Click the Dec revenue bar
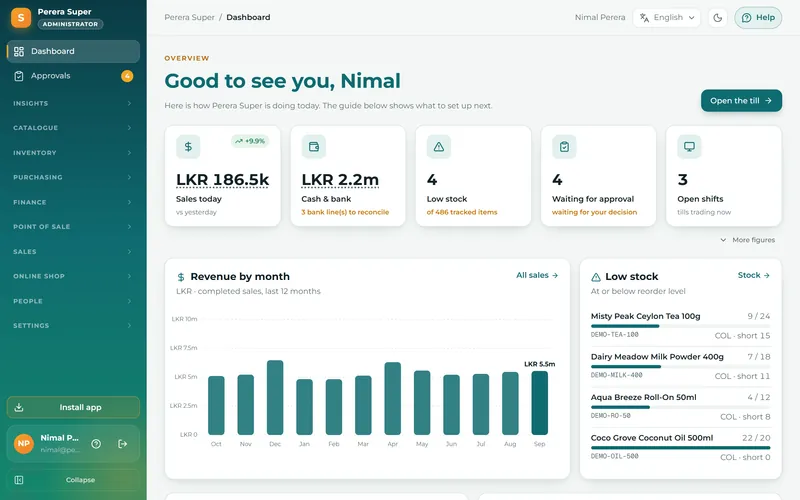The image size is (800, 500). click(x=275, y=397)
